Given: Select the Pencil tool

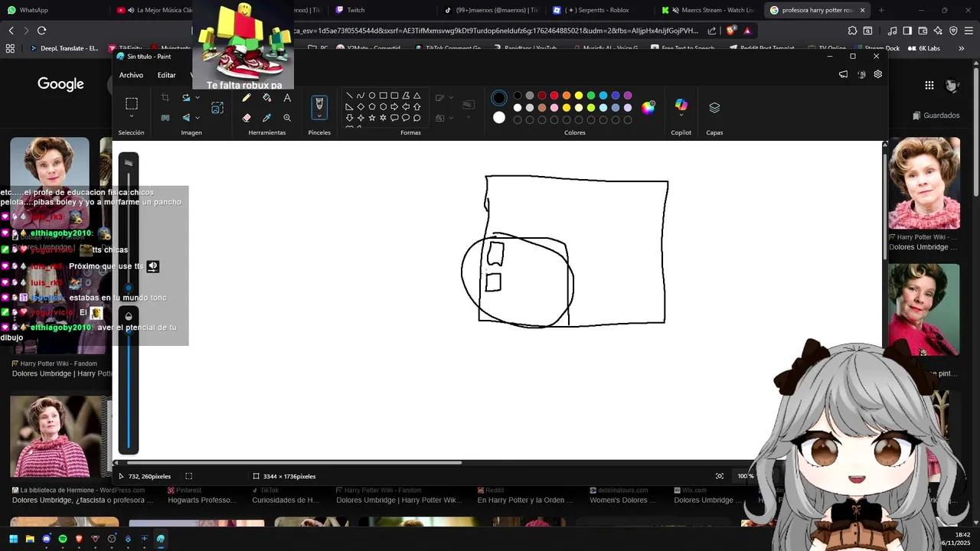Looking at the screenshot, I should (x=247, y=98).
